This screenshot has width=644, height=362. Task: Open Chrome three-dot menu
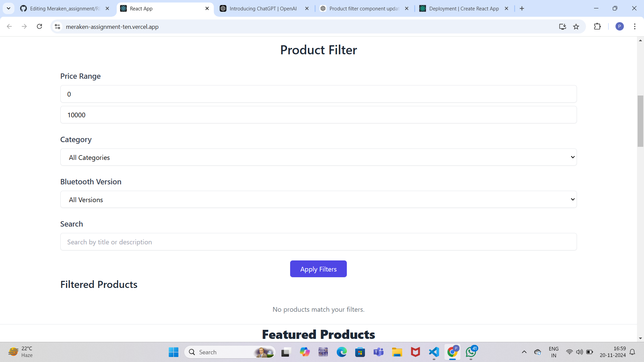point(635,26)
